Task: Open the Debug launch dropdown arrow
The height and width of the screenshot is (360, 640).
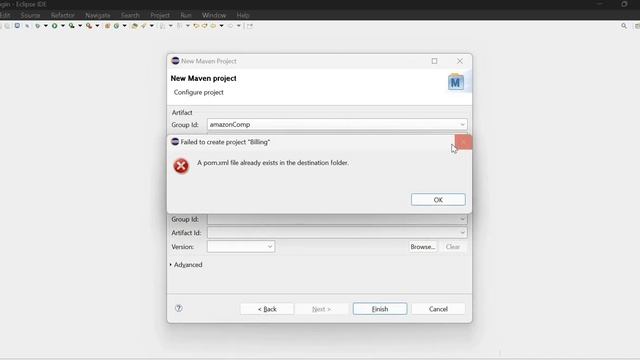Action: [45, 26]
